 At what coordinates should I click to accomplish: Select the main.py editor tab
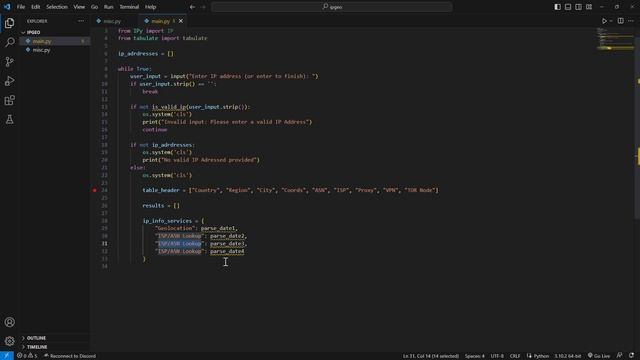pyautogui.click(x=160, y=21)
